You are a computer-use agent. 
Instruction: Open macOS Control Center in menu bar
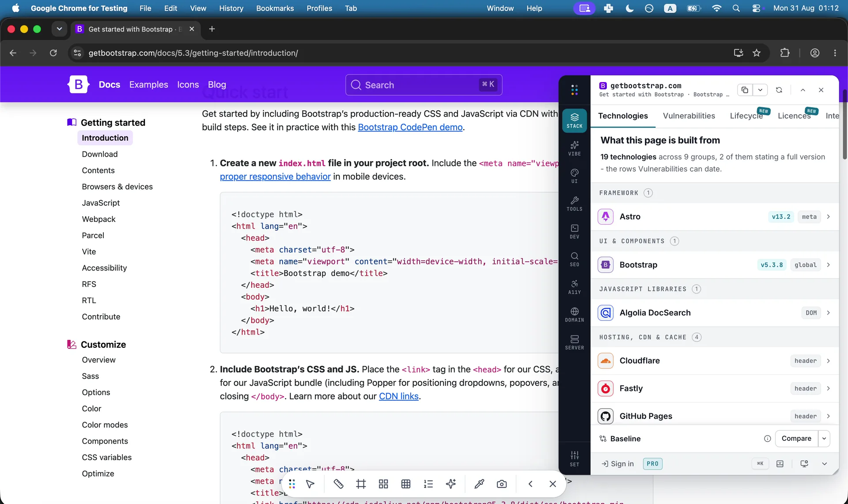click(756, 8)
